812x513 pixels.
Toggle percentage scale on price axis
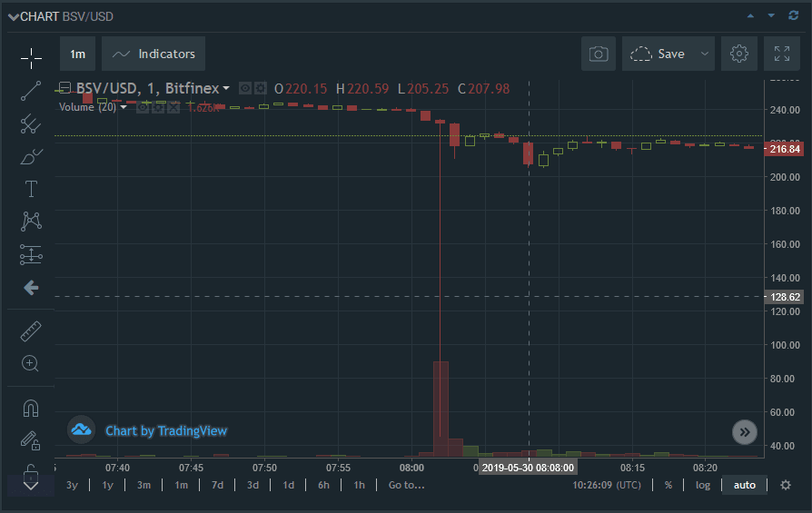[x=668, y=485]
